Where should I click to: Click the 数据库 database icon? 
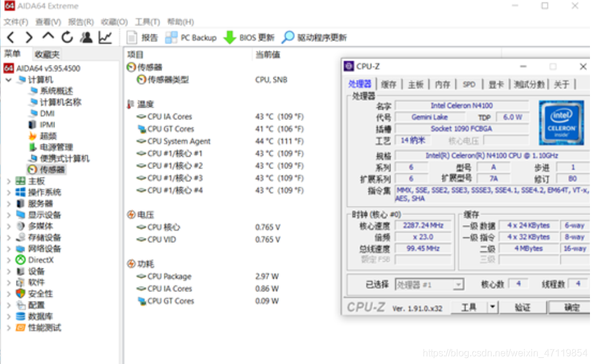(x=21, y=316)
